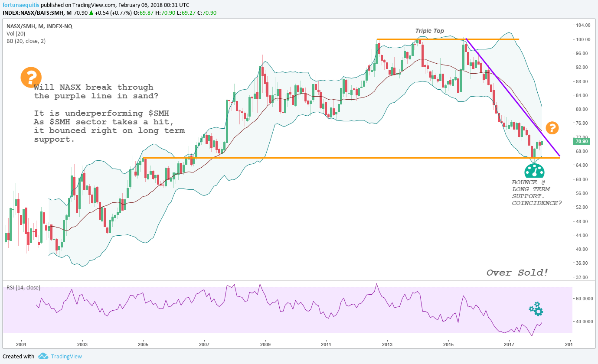Screen dimensions: 598x364
Task: Click the 'Created with' text at the bottom
Action: coord(19,356)
